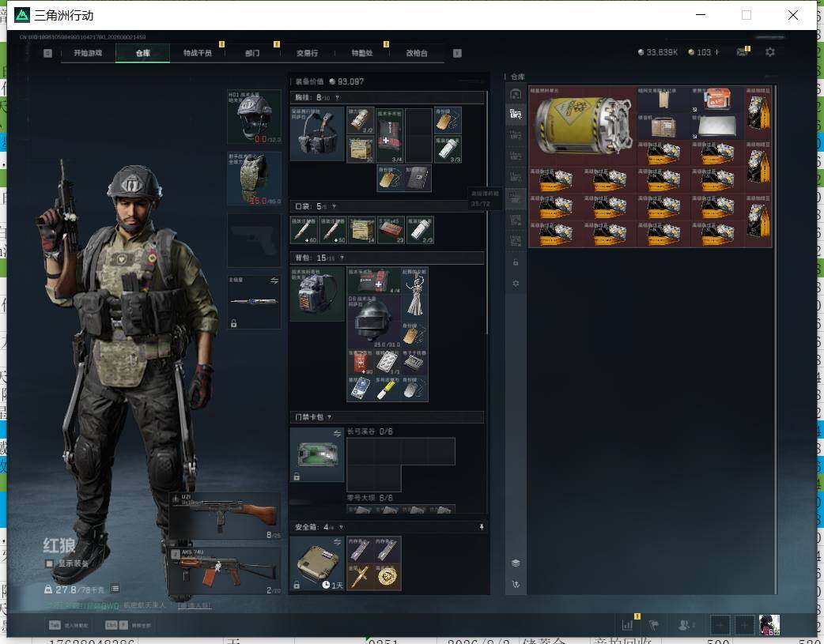
Task: Click the sort icon at warehouse sidebar bottom
Action: coord(516,584)
